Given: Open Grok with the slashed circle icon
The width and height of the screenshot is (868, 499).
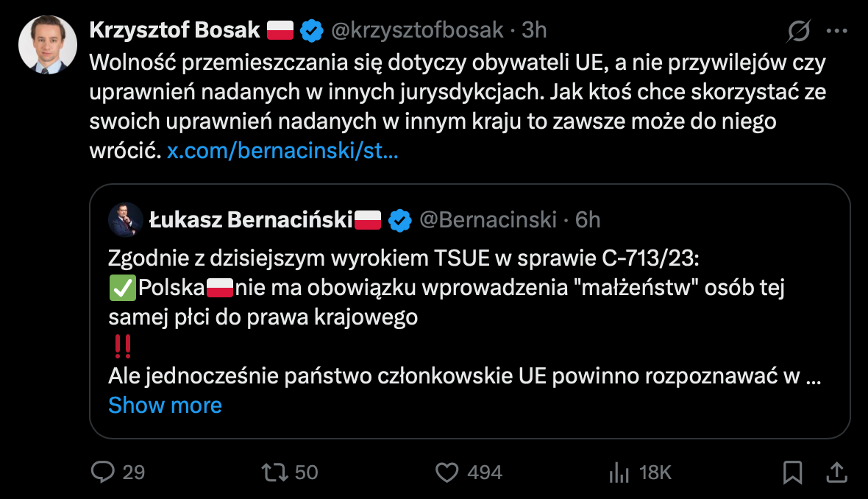Looking at the screenshot, I should click(x=798, y=30).
